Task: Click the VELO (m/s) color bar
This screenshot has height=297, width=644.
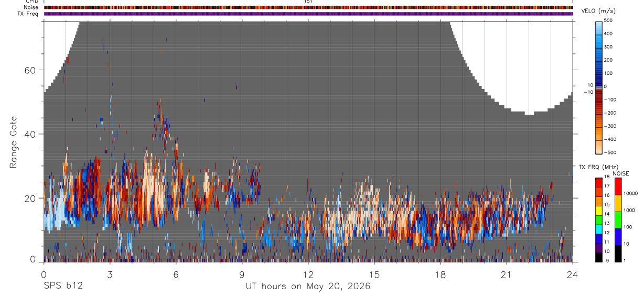Action: pyautogui.click(x=599, y=87)
